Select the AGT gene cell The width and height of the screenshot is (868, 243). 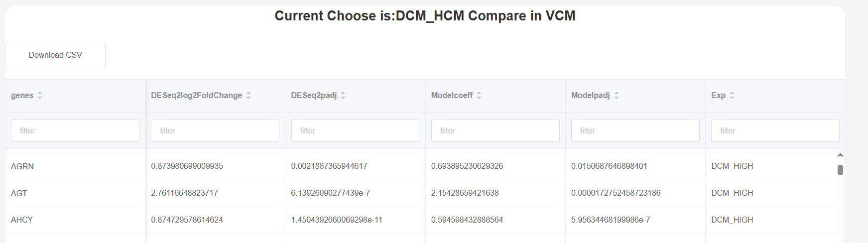pyautogui.click(x=19, y=193)
